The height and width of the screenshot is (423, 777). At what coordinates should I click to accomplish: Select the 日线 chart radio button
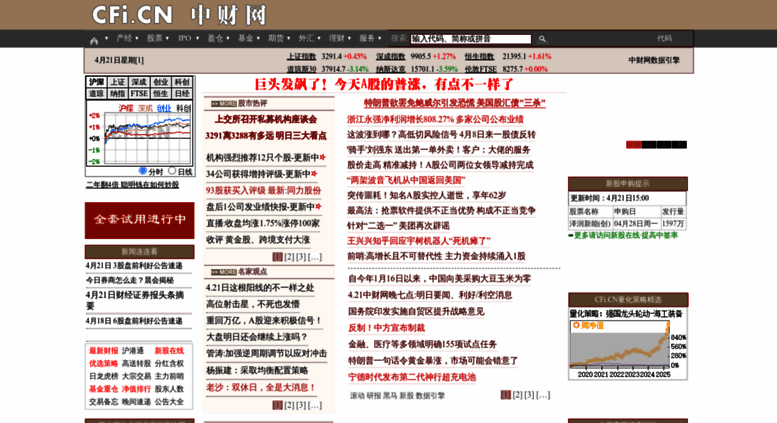tap(172, 171)
